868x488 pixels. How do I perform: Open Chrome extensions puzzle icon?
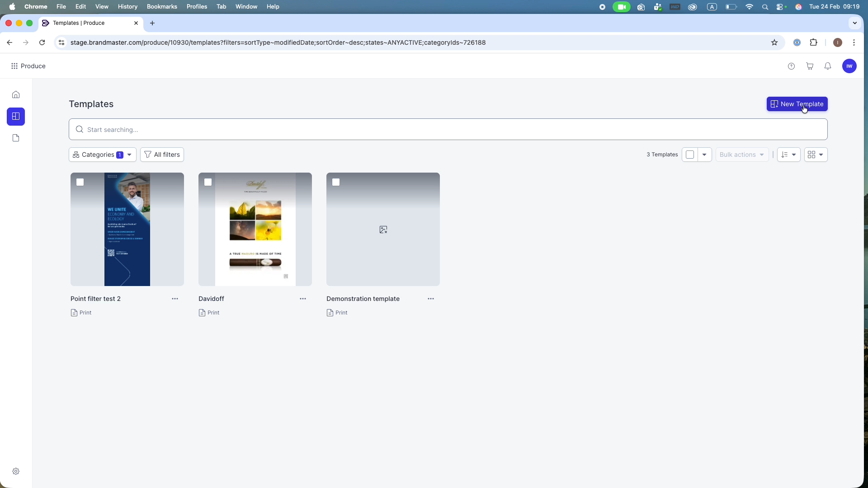814,42
